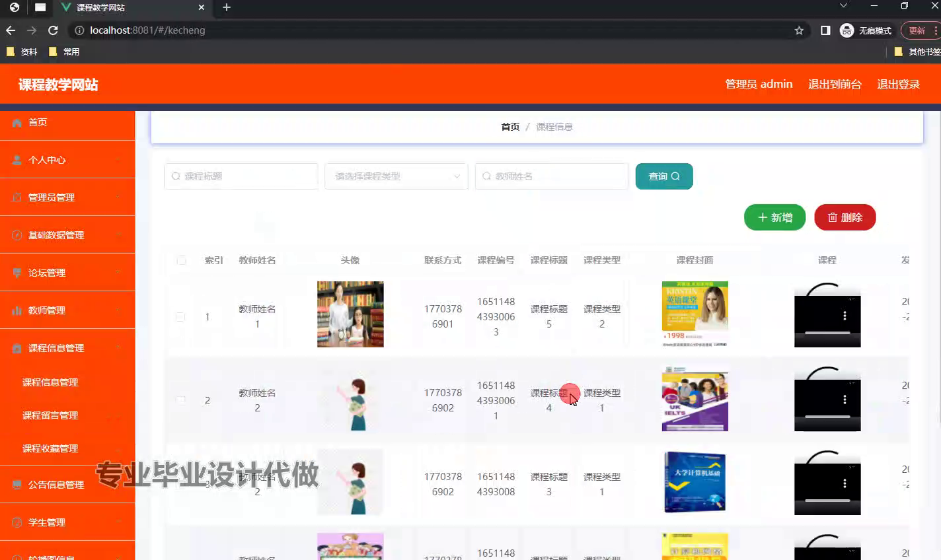Open the 资料 bookmarks folder
The image size is (941, 560).
22,52
